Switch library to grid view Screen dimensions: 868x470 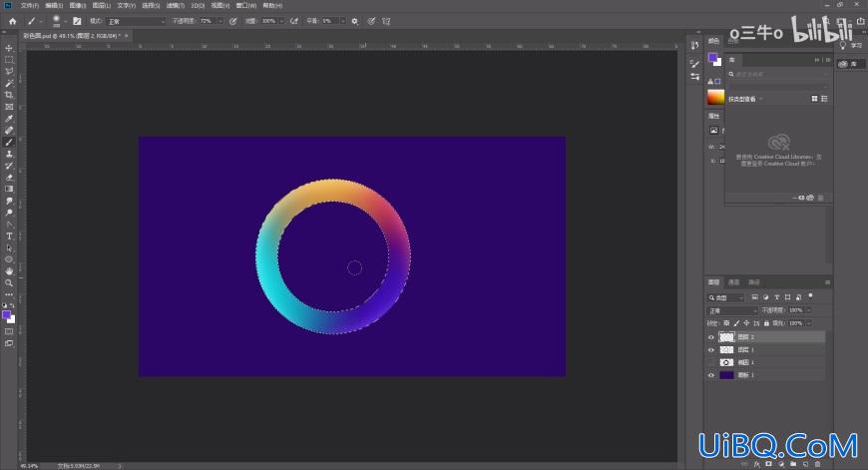(814, 99)
